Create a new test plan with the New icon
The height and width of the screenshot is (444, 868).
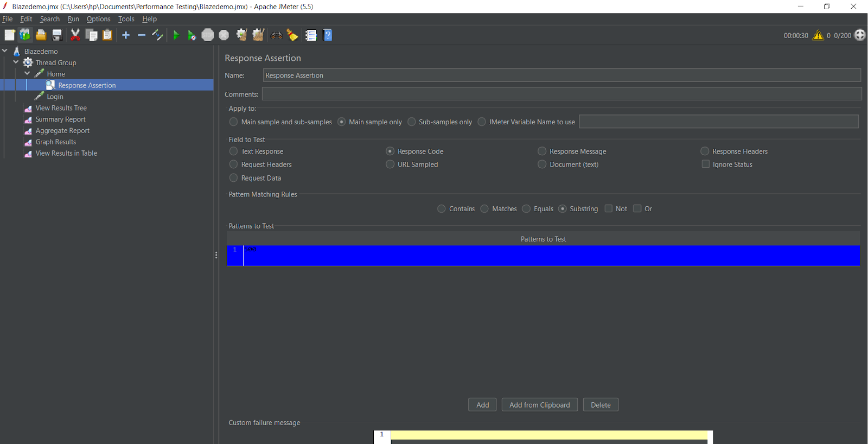click(x=10, y=35)
